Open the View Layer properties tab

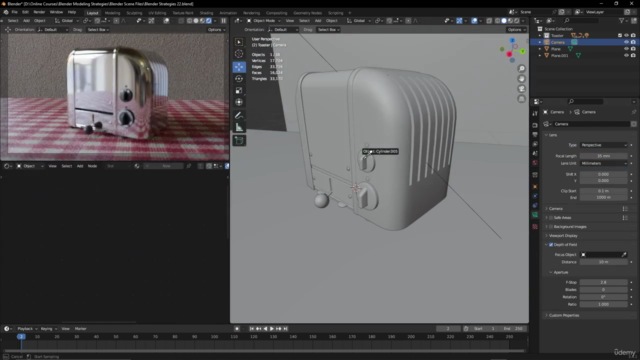pos(535,144)
